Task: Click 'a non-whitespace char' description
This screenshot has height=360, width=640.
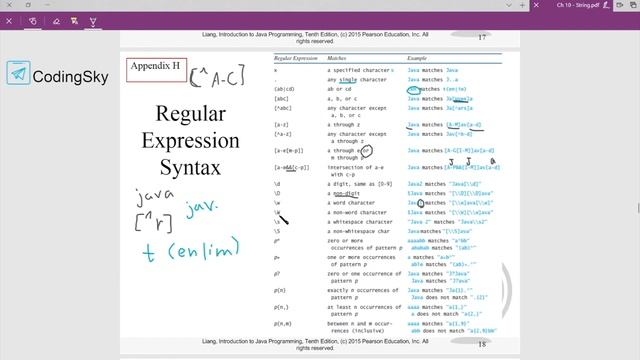Action: 358,231
